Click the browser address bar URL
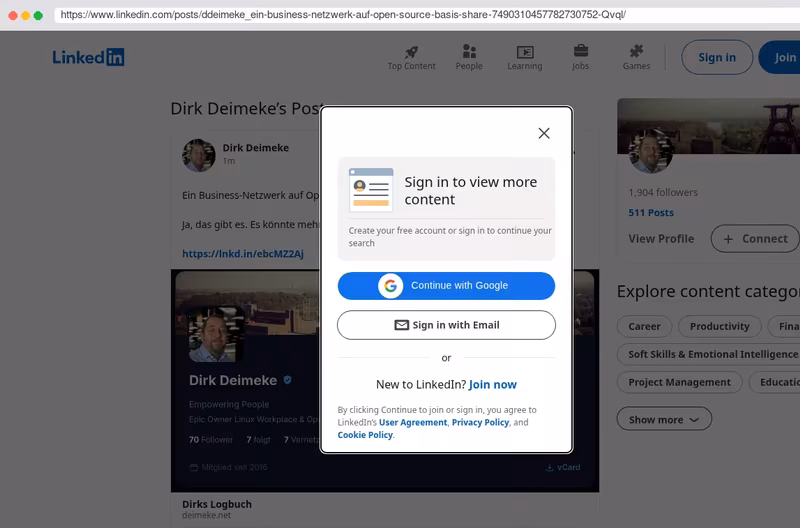 (x=343, y=15)
